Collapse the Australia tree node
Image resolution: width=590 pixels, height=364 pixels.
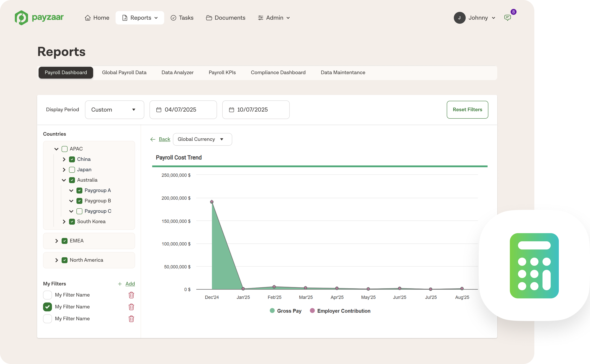click(64, 180)
